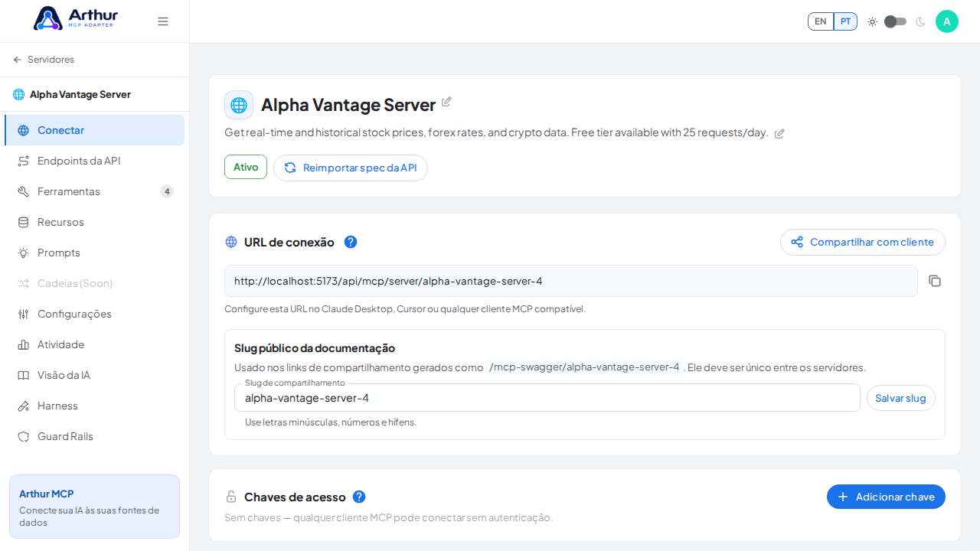The height and width of the screenshot is (551, 980).
Task: Click the sun light-mode icon
Action: tap(872, 21)
